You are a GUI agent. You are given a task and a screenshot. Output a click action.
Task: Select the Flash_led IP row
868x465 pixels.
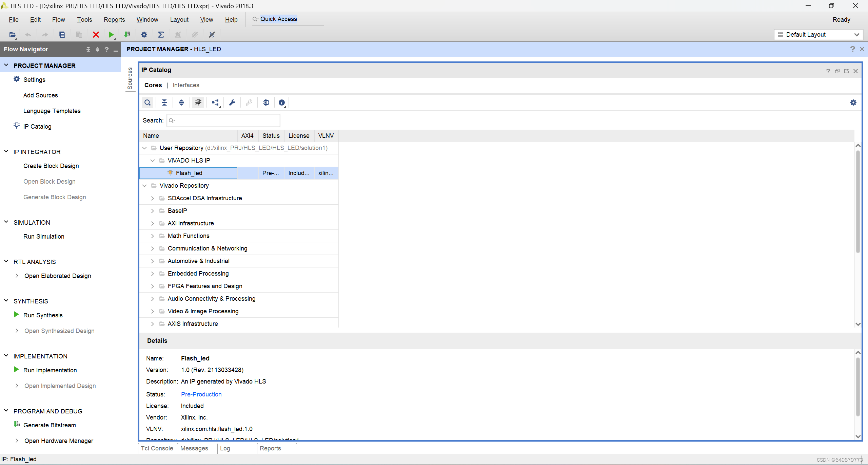239,173
